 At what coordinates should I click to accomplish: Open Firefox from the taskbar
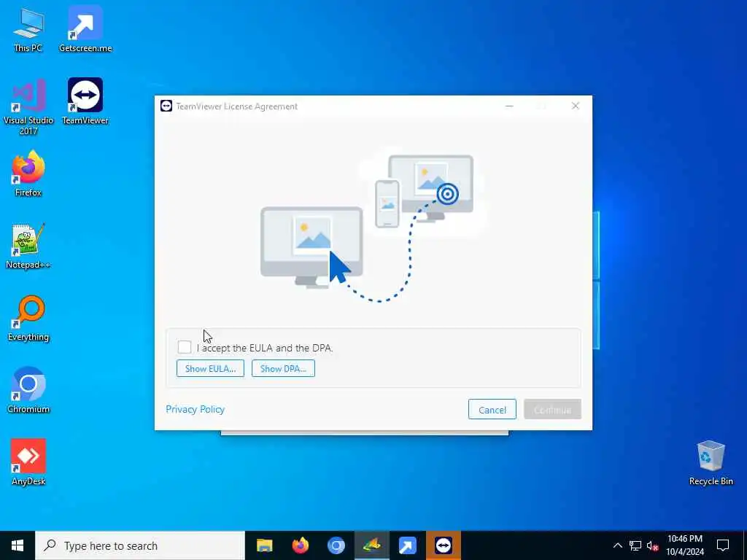(300, 545)
